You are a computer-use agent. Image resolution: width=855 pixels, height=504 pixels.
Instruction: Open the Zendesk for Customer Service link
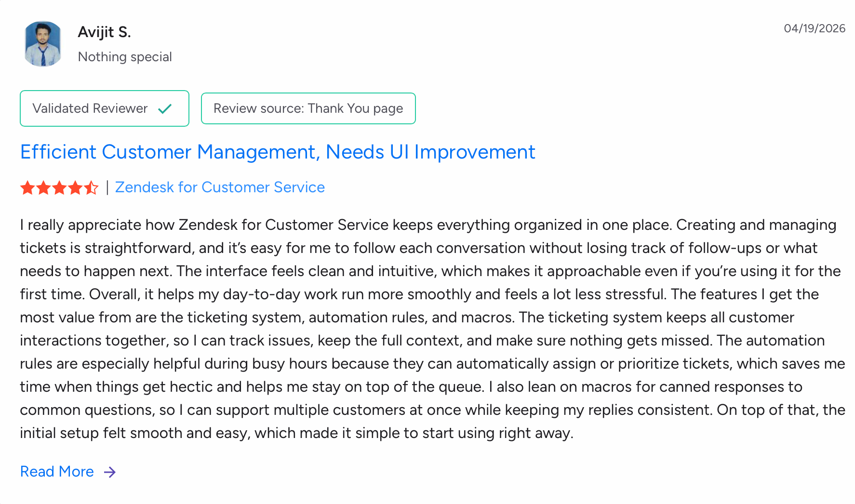click(x=220, y=187)
